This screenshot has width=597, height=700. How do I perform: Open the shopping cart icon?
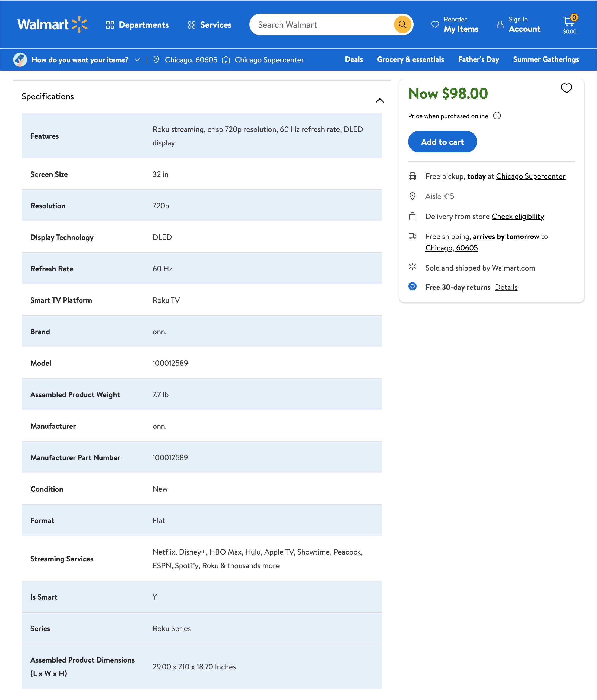(x=569, y=23)
